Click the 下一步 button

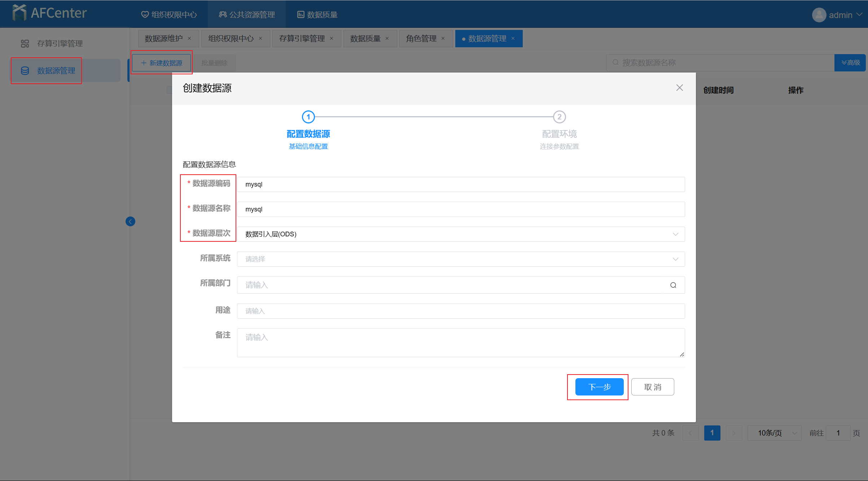click(599, 387)
